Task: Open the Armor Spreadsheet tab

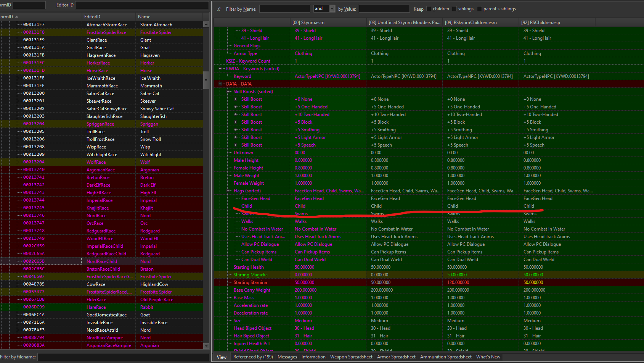Action: [396, 357]
